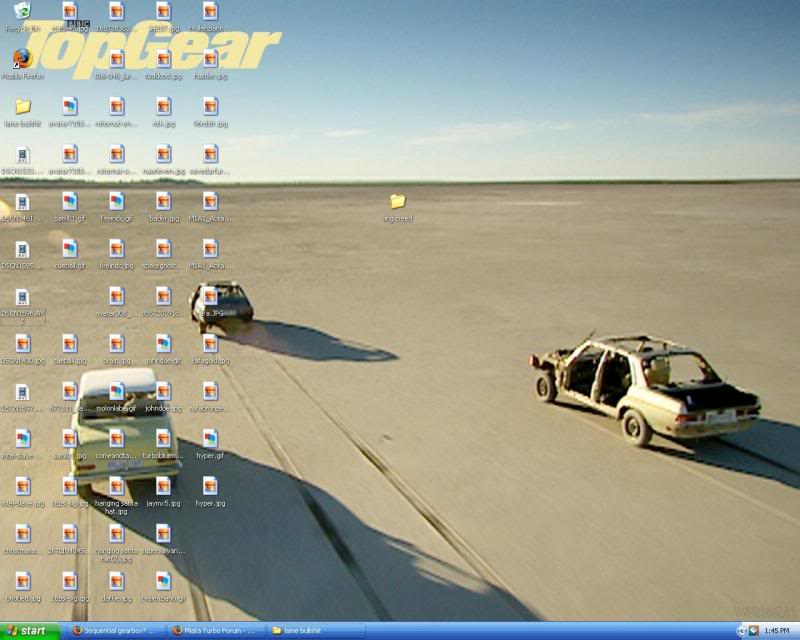Viewport: 800px width, 640px height.
Task: Click the 1:45 PM clock
Action: (x=777, y=630)
